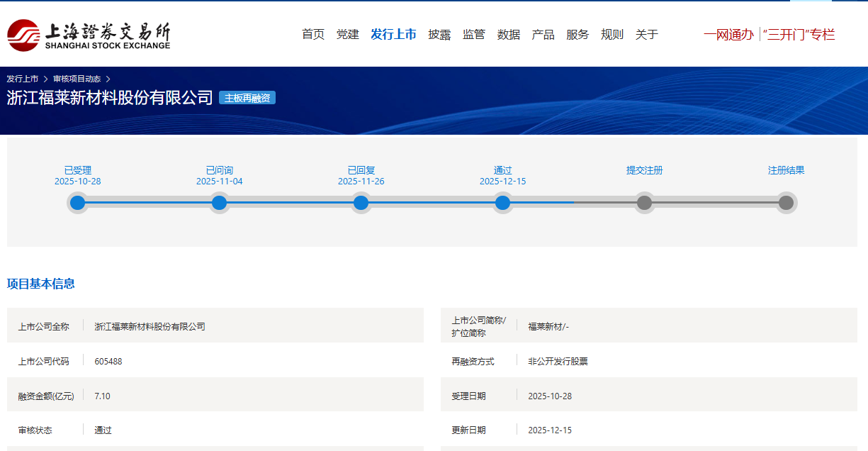
Task: Click the 一网通办 link
Action: (728, 34)
